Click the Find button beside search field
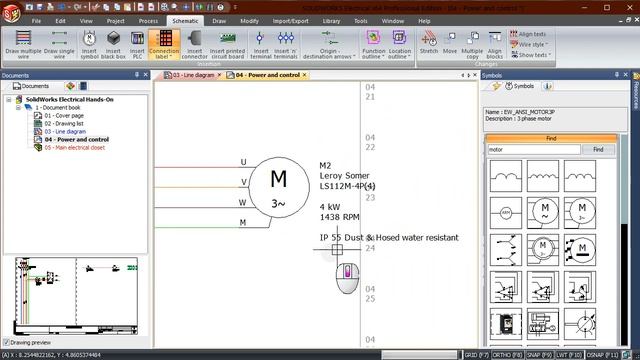This screenshot has height=360, width=640. click(598, 150)
